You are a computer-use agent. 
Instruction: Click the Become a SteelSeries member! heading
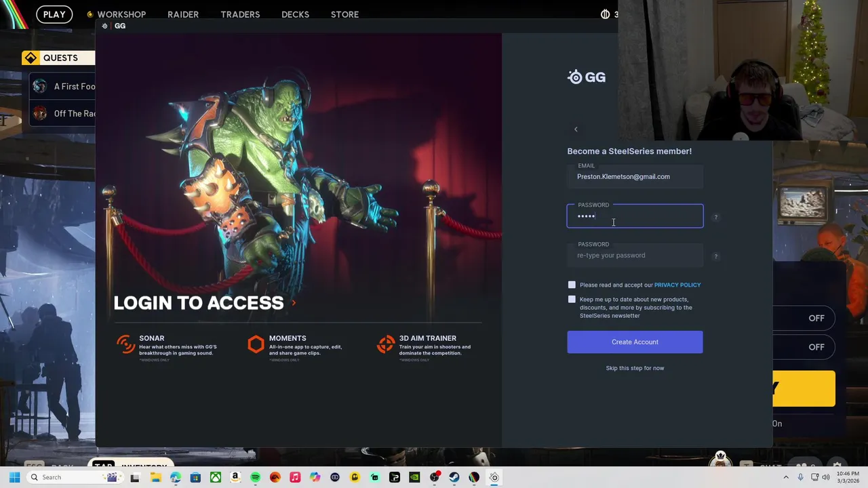629,151
